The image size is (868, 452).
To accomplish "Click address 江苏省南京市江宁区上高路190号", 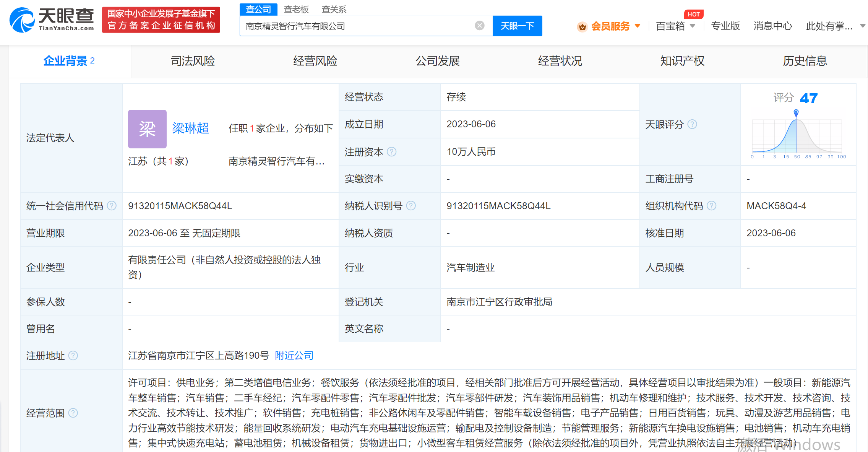I will [x=198, y=356].
